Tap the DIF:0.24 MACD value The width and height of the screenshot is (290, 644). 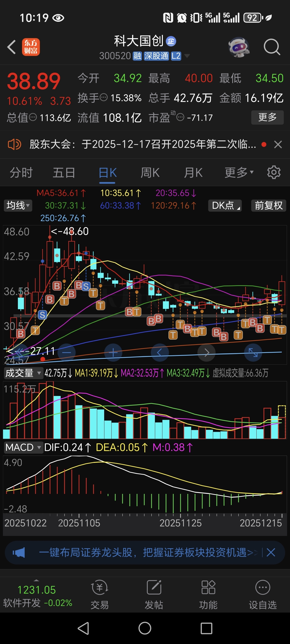click(x=67, y=447)
